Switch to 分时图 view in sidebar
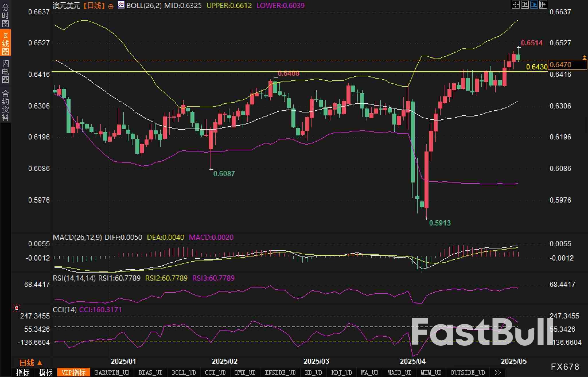Viewport: 588px width, 377px height. [5, 15]
